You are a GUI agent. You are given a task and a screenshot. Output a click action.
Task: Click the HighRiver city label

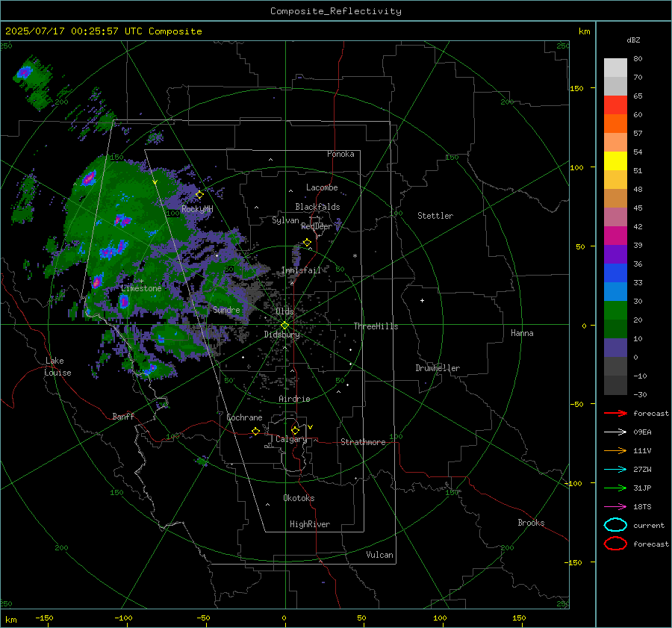[x=310, y=524]
